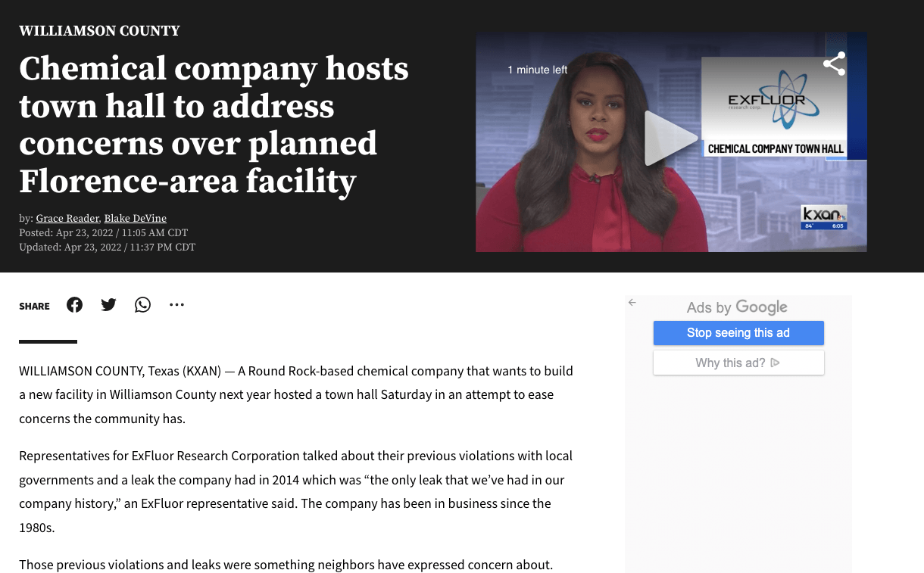The height and width of the screenshot is (573, 924).
Task: Share article via WhatsApp
Action: (142, 305)
